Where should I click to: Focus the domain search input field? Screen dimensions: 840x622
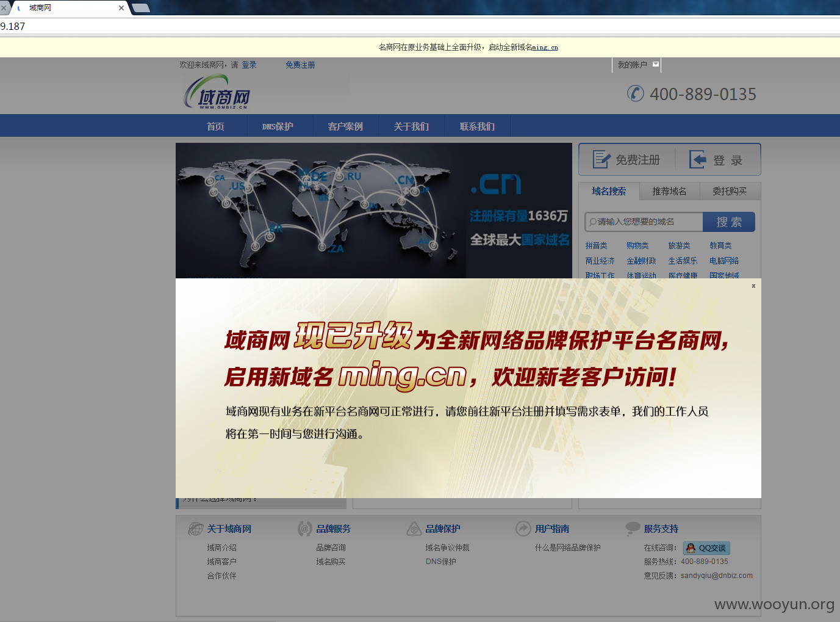pos(644,222)
